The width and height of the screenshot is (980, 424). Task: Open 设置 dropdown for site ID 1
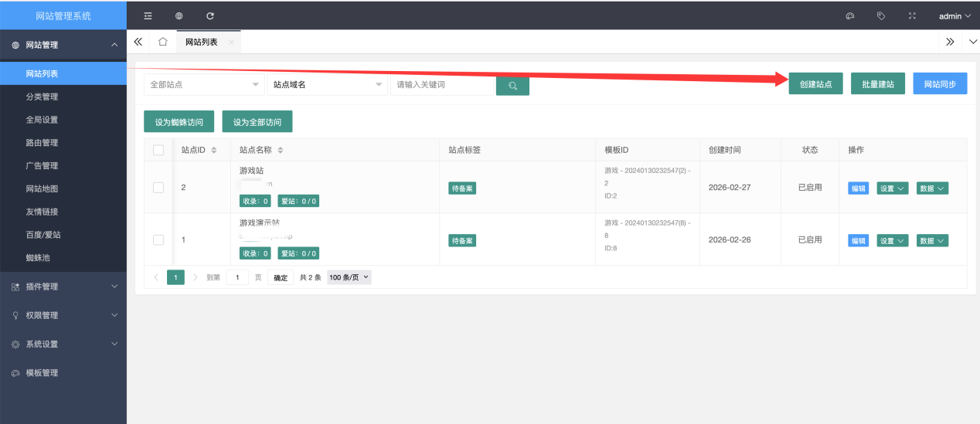tap(892, 240)
